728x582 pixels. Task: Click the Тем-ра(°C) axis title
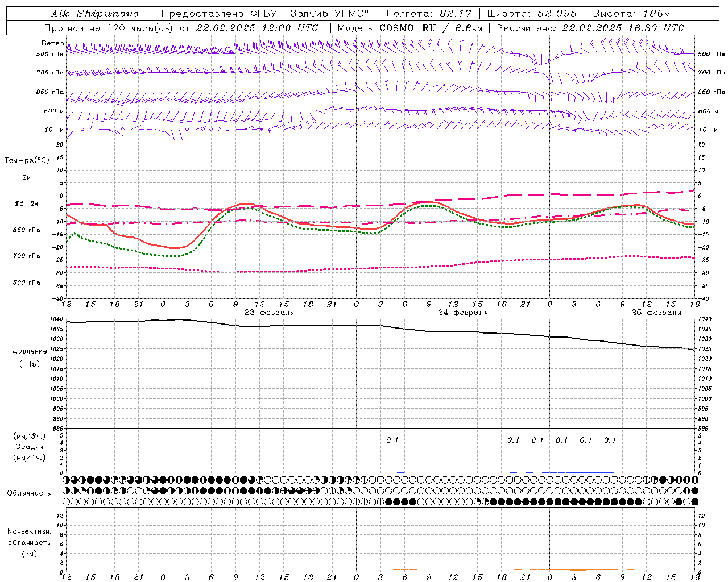pyautogui.click(x=26, y=161)
